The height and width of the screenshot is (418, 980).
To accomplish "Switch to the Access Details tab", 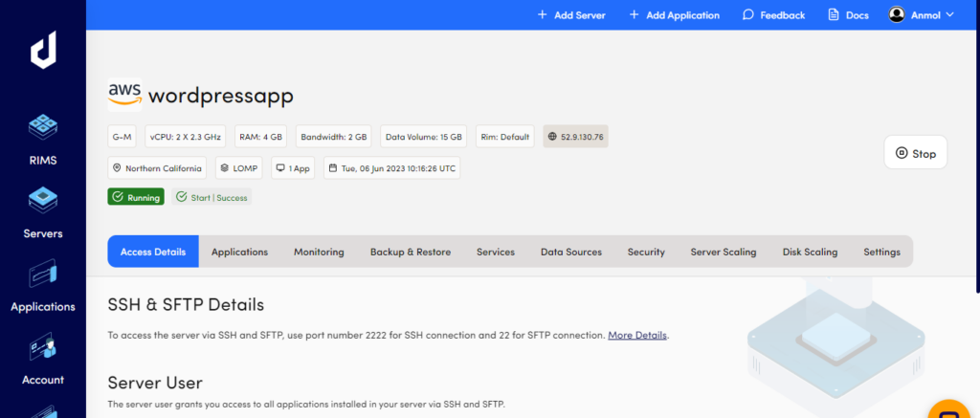I will (153, 252).
